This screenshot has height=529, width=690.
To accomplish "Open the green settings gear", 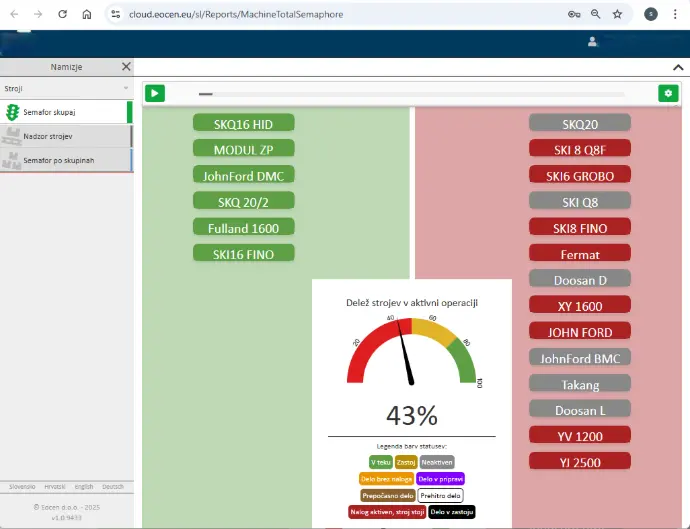I will coord(667,93).
